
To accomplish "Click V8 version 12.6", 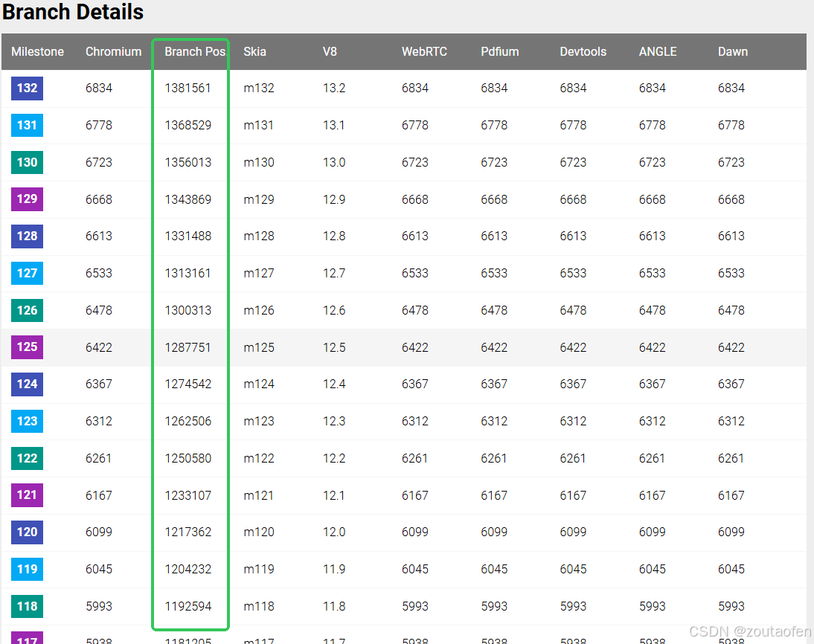I will [x=334, y=310].
